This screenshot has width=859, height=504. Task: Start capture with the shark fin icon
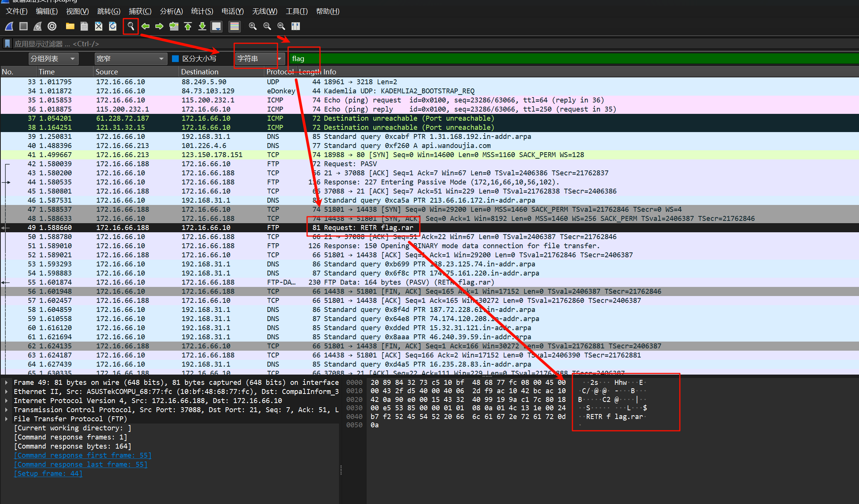pyautogui.click(x=9, y=26)
